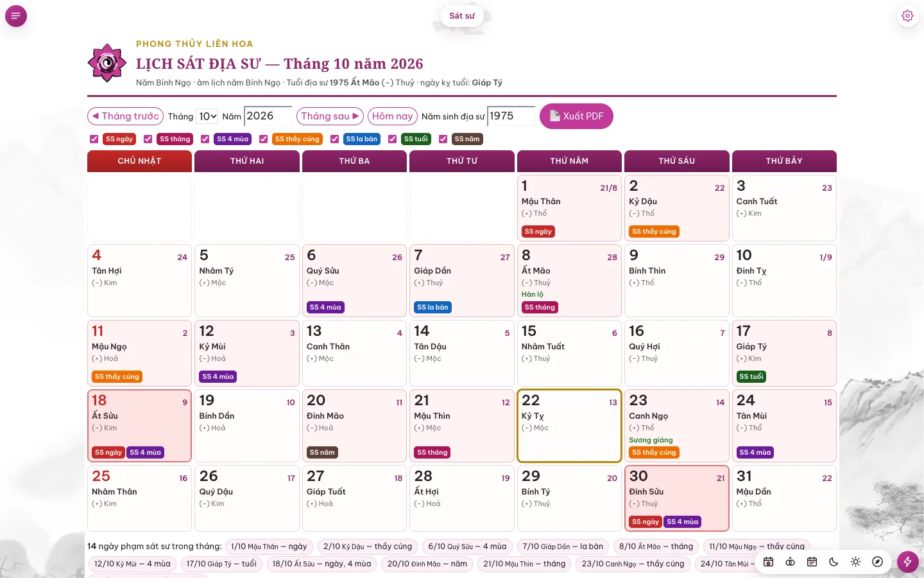The height and width of the screenshot is (578, 924).
Task: Toggle the SS tháng checkbox
Action: click(148, 139)
